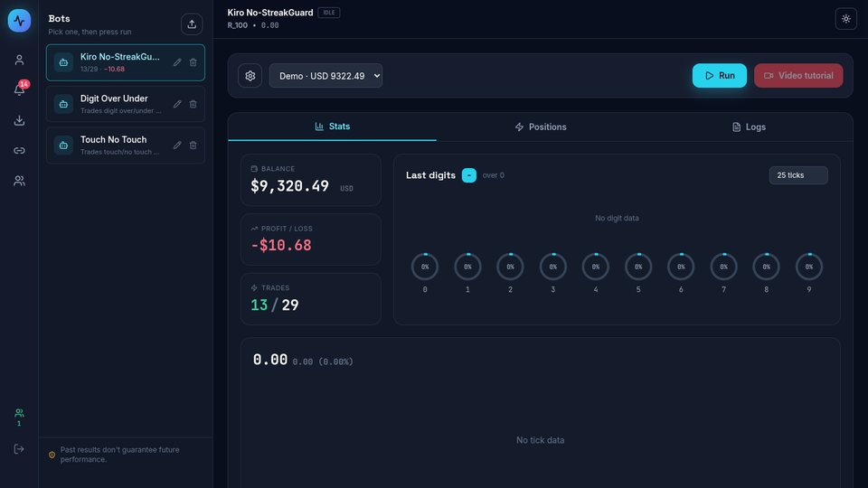
Task: Select the Touch No Touch bot
Action: click(x=126, y=145)
